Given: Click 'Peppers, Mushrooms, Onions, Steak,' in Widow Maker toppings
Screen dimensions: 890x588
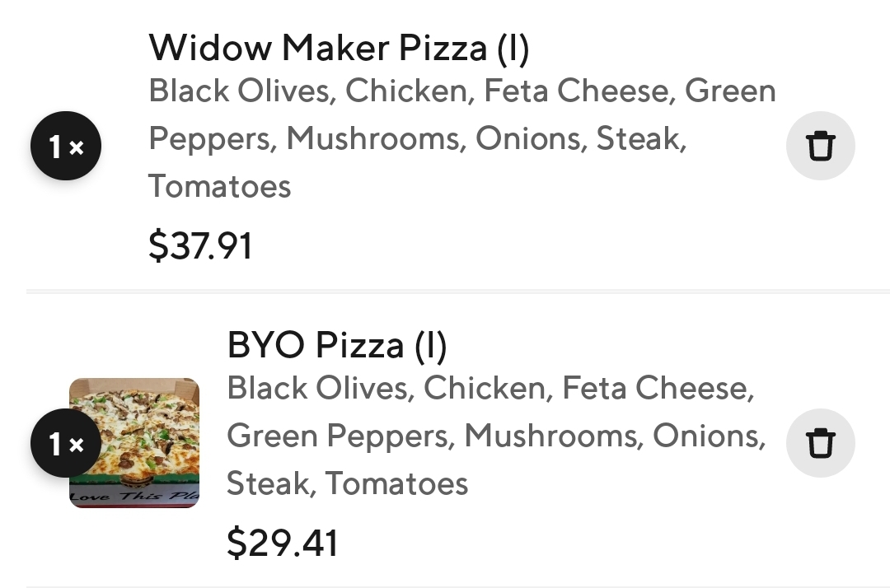Looking at the screenshot, I should pos(417,138).
